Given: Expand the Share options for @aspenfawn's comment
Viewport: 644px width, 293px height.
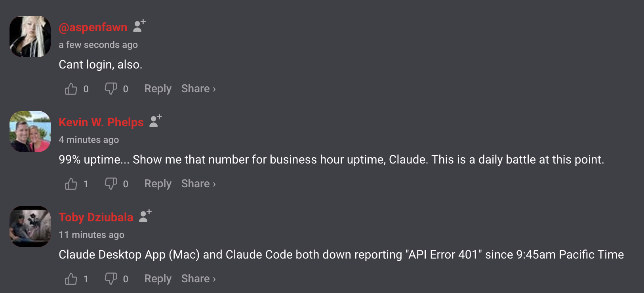Looking at the screenshot, I should [198, 88].
